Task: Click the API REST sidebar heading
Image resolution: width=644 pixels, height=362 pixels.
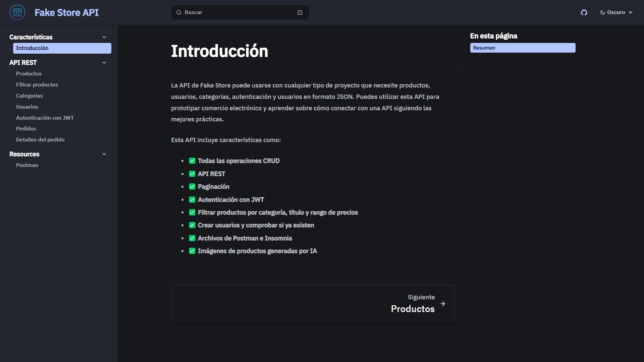Action: (x=23, y=63)
